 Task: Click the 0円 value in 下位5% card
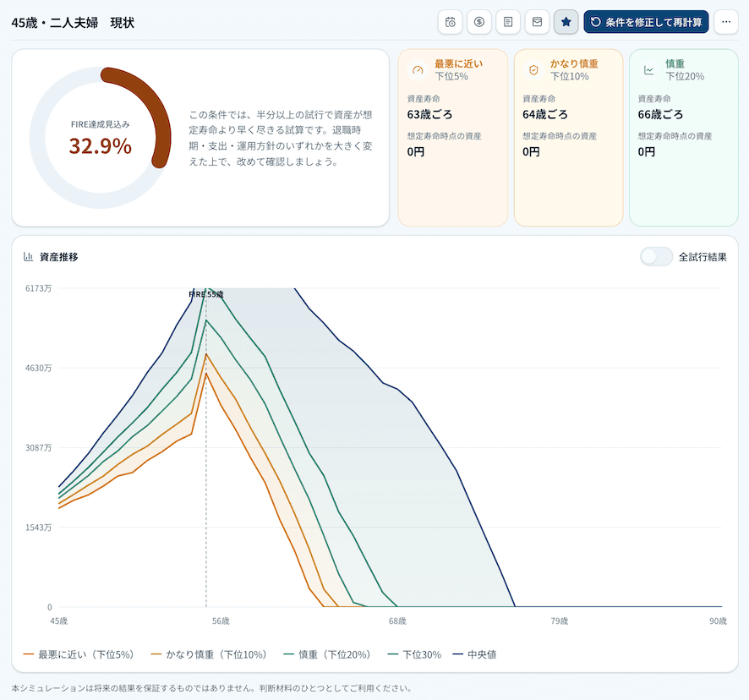point(416,152)
